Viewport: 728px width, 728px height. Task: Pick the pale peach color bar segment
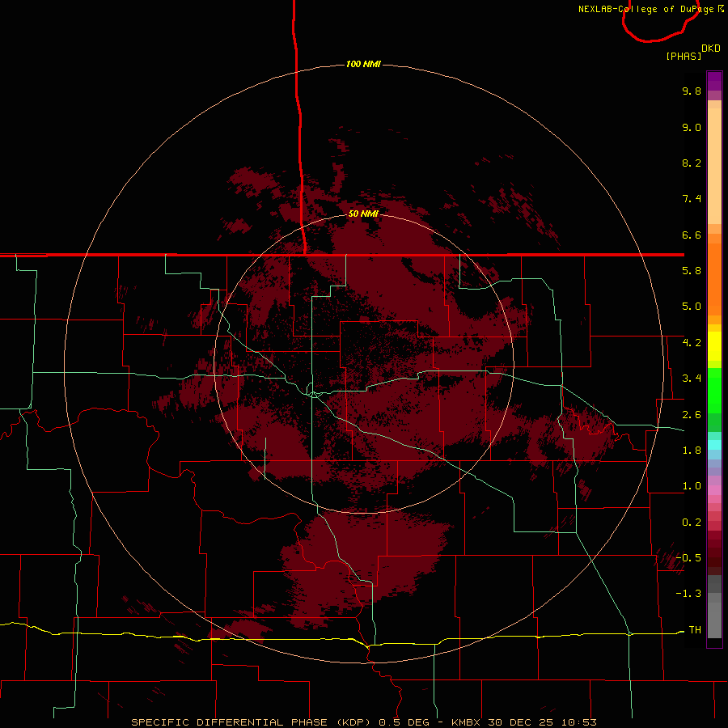point(714,166)
